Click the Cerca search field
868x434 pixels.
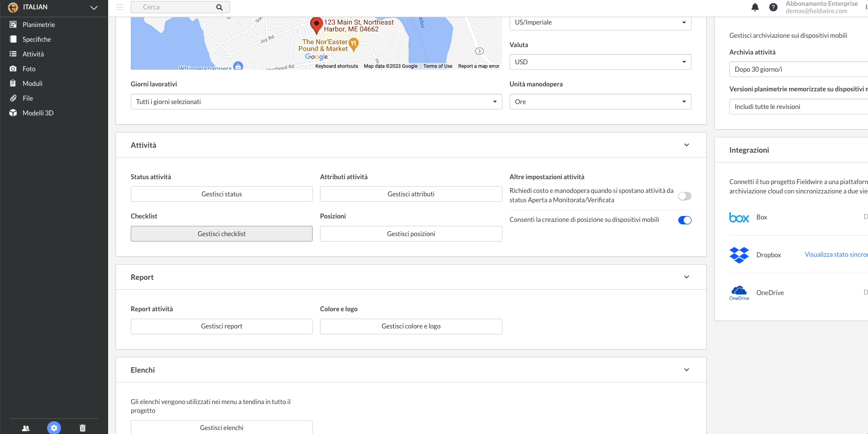(x=174, y=7)
